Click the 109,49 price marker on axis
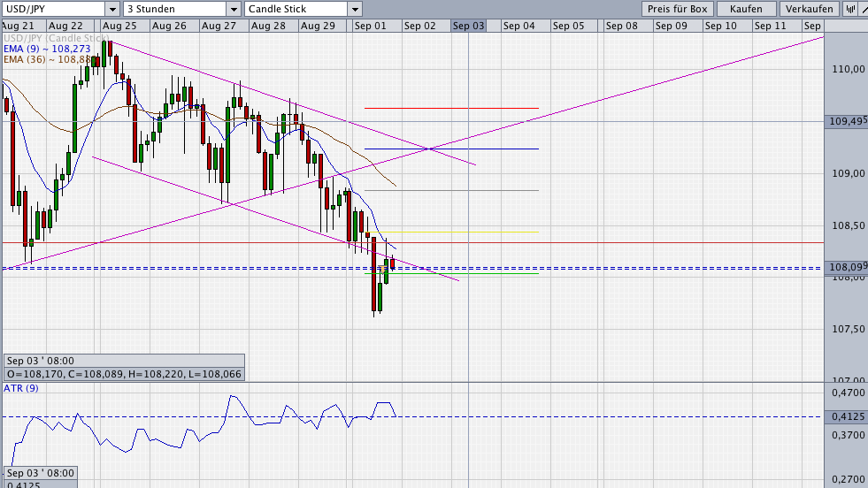 coord(846,121)
